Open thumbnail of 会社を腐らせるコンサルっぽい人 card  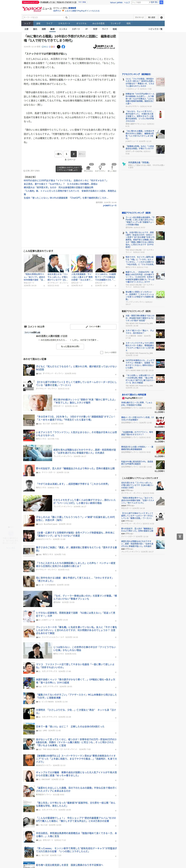tap(58, 263)
